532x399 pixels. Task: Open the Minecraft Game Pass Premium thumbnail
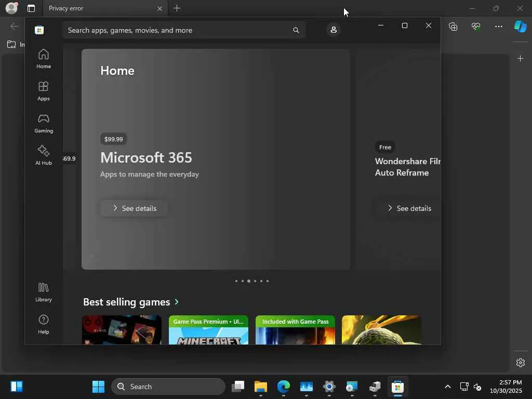(209, 330)
